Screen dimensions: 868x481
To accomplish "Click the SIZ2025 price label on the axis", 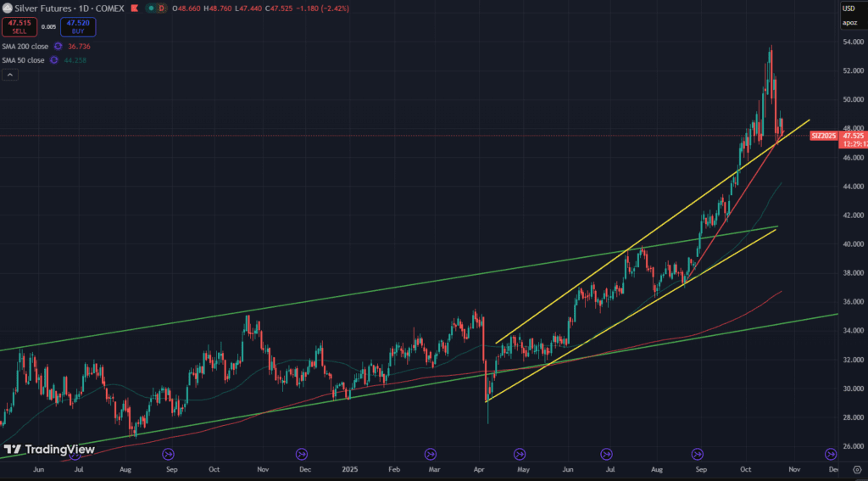I will [824, 136].
